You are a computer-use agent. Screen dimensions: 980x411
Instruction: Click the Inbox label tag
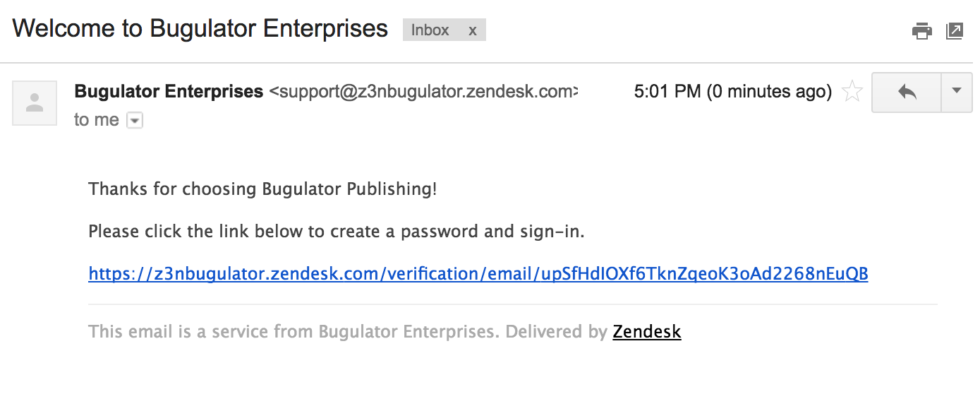(430, 30)
